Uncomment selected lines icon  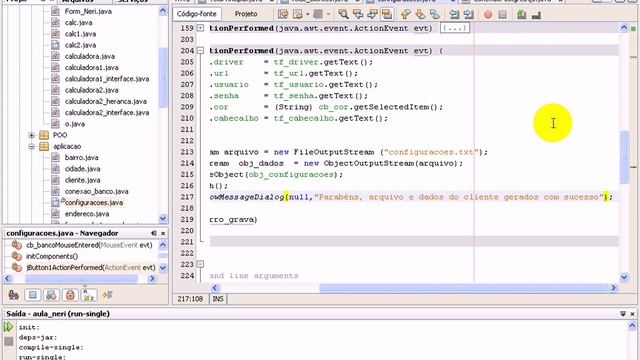536,15
